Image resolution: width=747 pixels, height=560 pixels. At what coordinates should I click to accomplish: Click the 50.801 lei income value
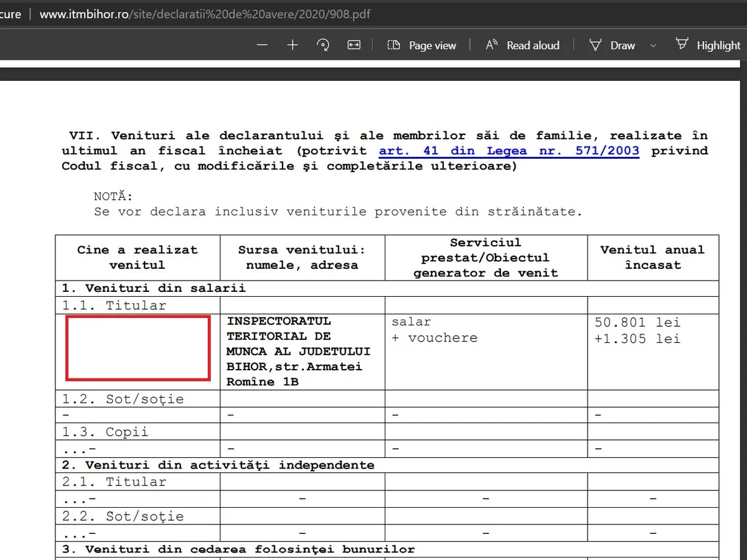[x=637, y=322]
